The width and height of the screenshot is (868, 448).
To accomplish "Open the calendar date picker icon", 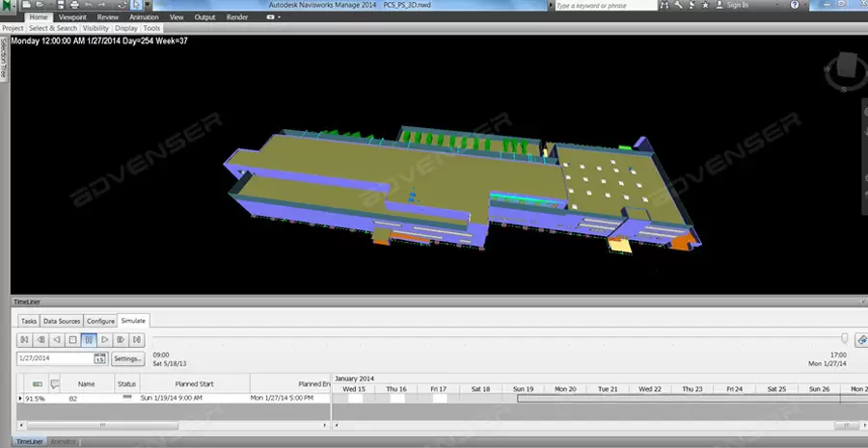I will (99, 358).
